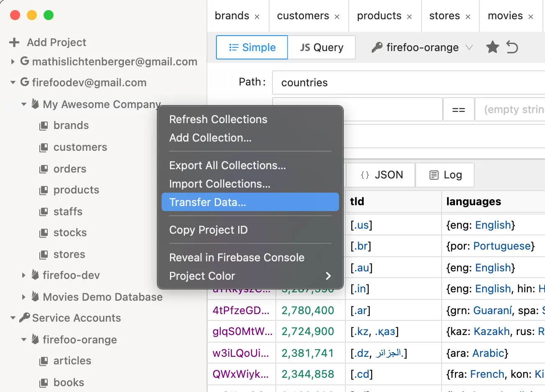This screenshot has height=392, width=545.
Task: Collapse the "Service Accounts" section
Action: coord(13,318)
